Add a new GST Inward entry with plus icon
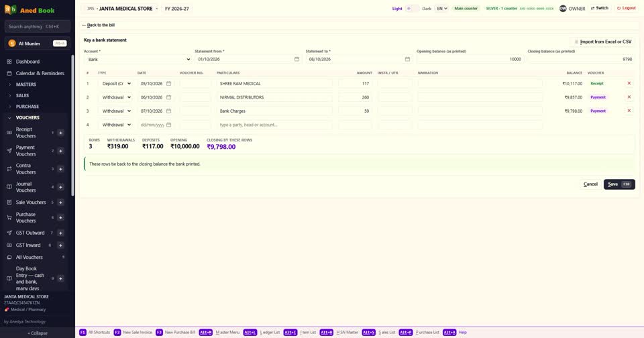Screen dimensions: 644x338 pos(60,245)
